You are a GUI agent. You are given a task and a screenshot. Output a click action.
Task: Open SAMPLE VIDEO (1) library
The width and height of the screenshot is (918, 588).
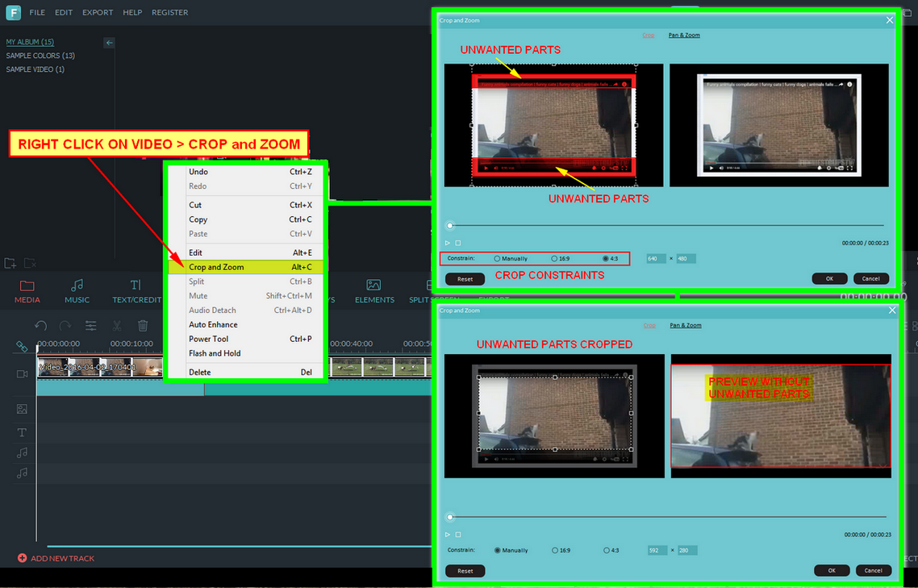(35, 69)
